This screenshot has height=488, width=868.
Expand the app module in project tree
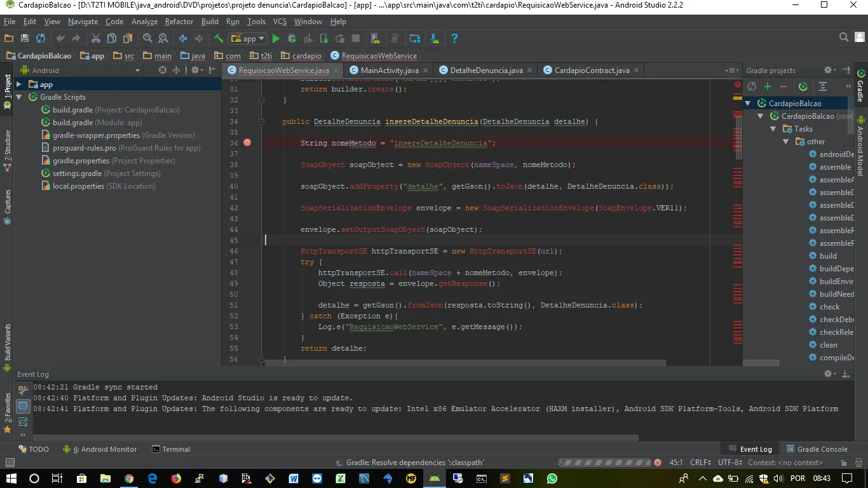coord(19,85)
